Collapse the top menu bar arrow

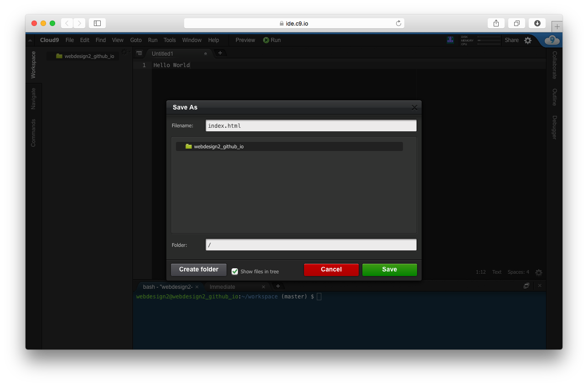[x=30, y=40]
